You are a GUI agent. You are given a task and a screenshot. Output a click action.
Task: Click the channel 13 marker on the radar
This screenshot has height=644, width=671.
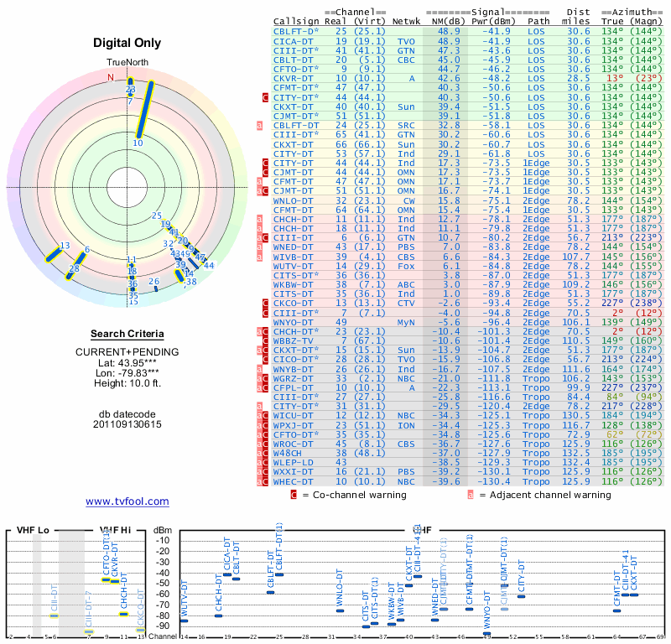point(54,255)
